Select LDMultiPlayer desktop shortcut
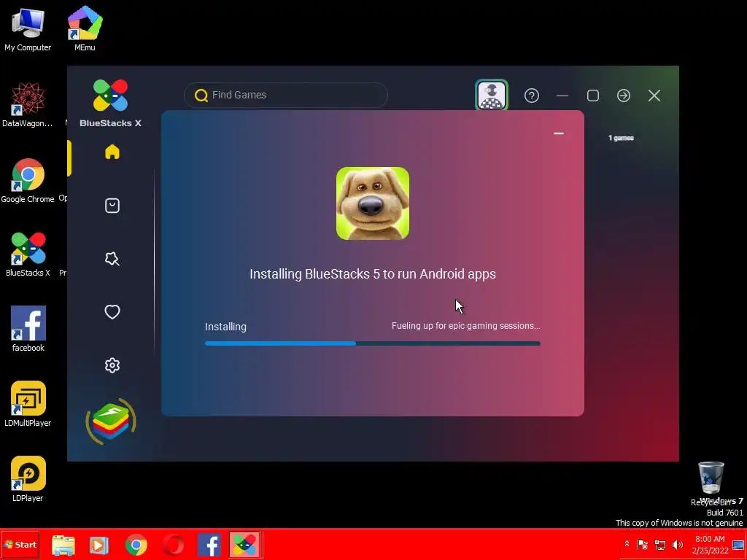Image resolution: width=747 pixels, height=560 pixels. 28,404
